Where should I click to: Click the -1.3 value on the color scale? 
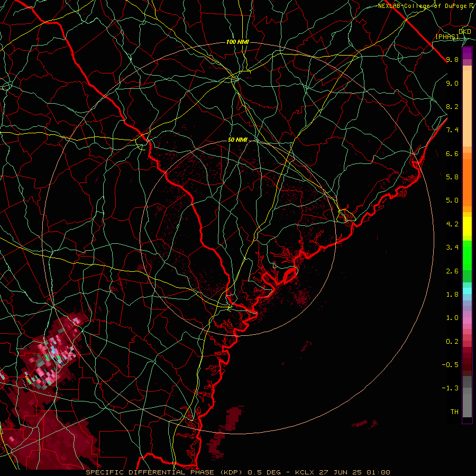(450, 388)
